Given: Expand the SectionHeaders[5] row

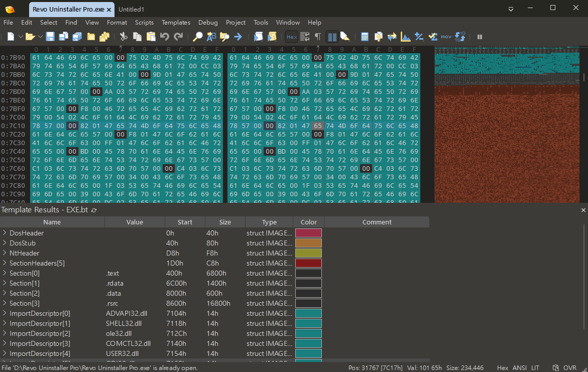Looking at the screenshot, I should click(x=5, y=263).
